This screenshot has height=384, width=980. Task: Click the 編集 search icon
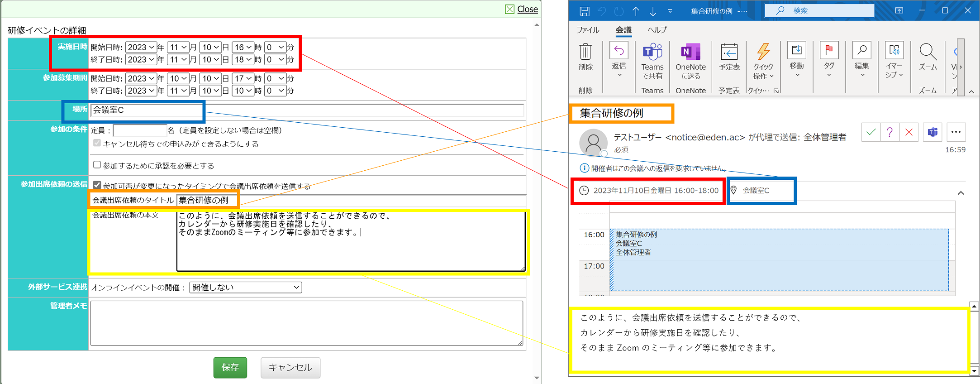click(x=862, y=50)
